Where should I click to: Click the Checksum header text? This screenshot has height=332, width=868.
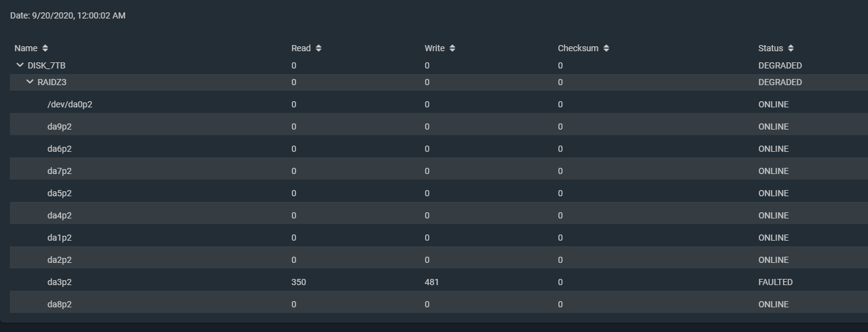[x=578, y=48]
